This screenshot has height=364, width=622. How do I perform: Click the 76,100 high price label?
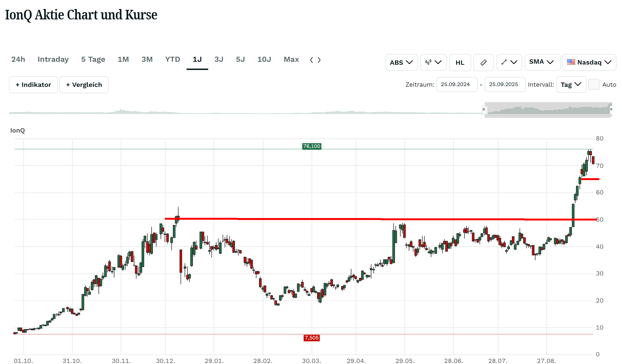click(x=312, y=146)
